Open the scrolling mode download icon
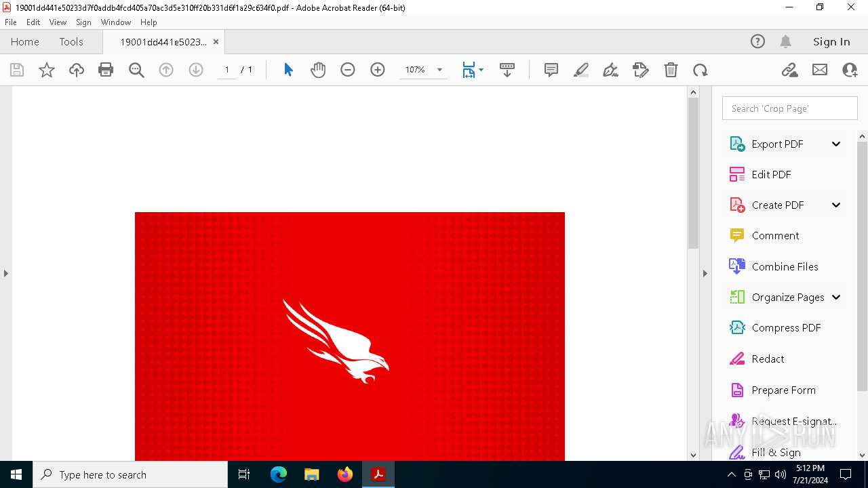This screenshot has width=868, height=488. (x=507, y=70)
